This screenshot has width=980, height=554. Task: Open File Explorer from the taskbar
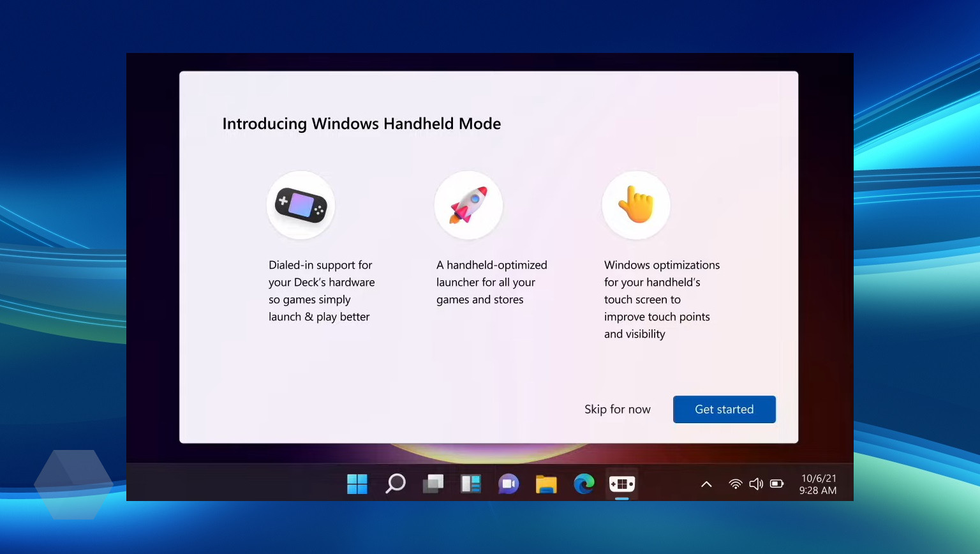click(x=546, y=484)
